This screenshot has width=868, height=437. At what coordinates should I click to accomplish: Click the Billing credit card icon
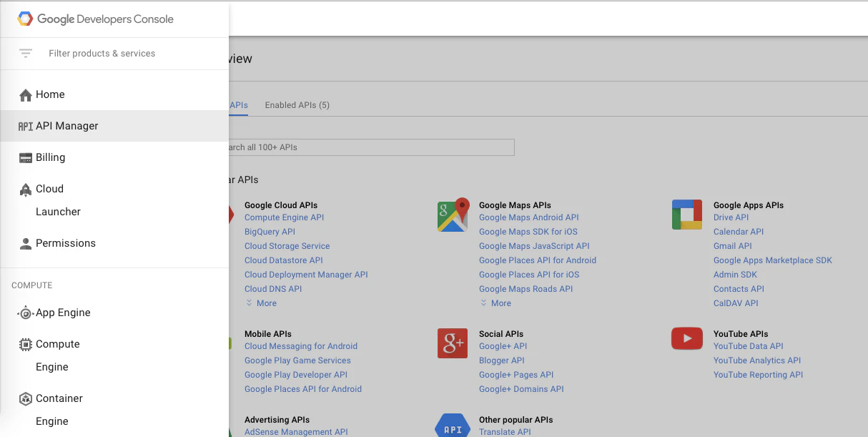click(x=26, y=157)
